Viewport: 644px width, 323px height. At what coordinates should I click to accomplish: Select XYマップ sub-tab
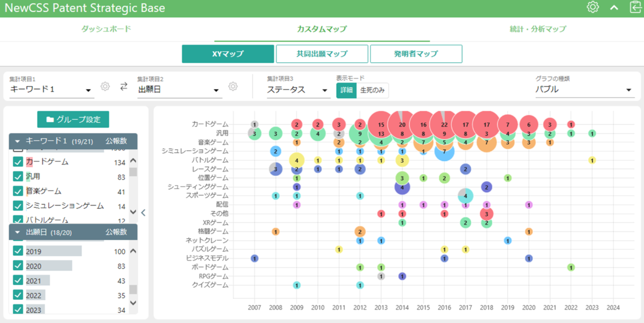[228, 54]
